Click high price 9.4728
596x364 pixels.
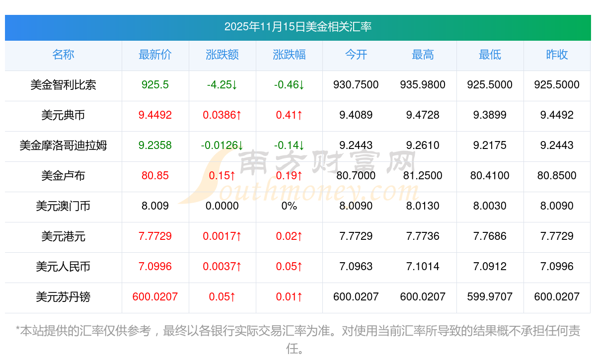pos(423,115)
